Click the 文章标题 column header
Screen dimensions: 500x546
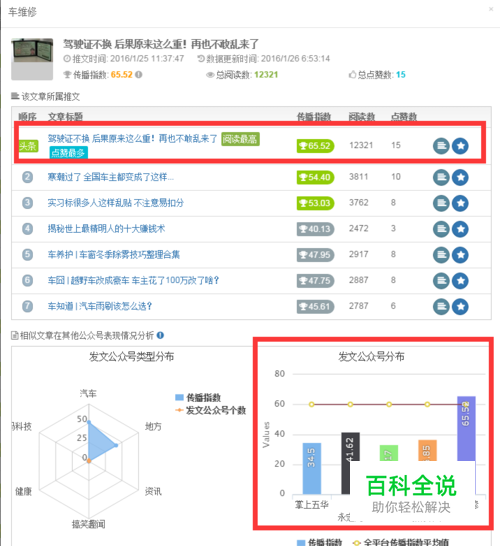(65, 117)
